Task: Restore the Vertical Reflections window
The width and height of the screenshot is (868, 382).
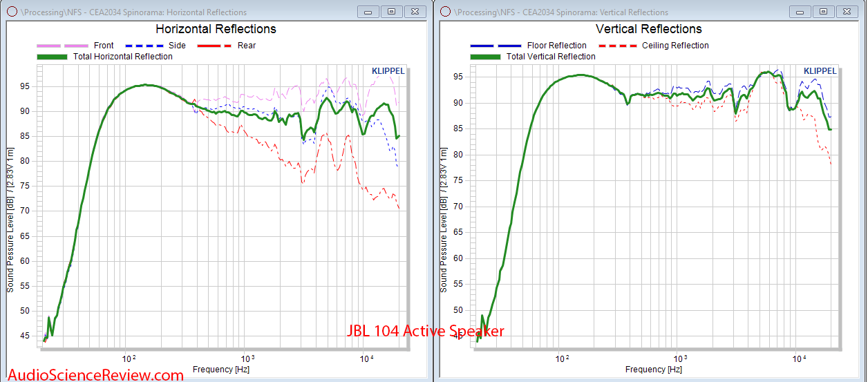Action: tap(824, 12)
